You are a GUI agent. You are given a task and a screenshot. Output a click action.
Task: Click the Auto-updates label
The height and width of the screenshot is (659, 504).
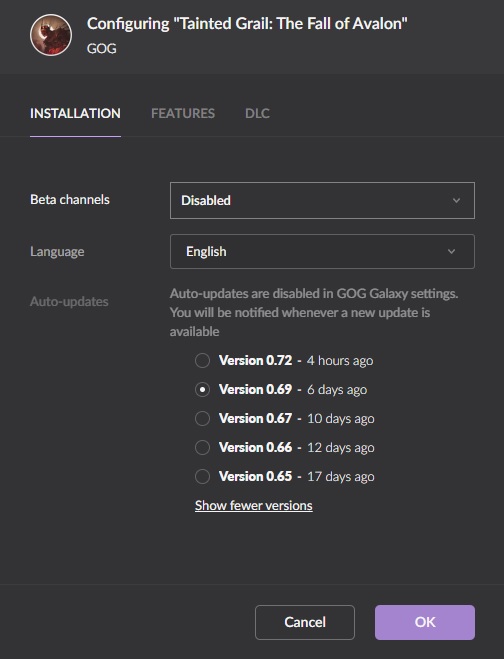[69, 301]
